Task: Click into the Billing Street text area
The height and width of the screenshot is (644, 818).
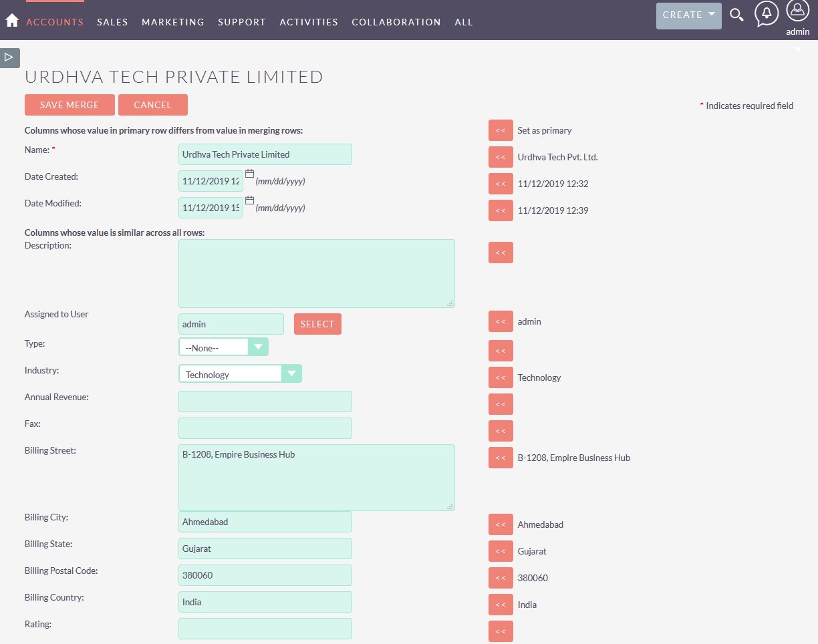Action: coord(317,478)
